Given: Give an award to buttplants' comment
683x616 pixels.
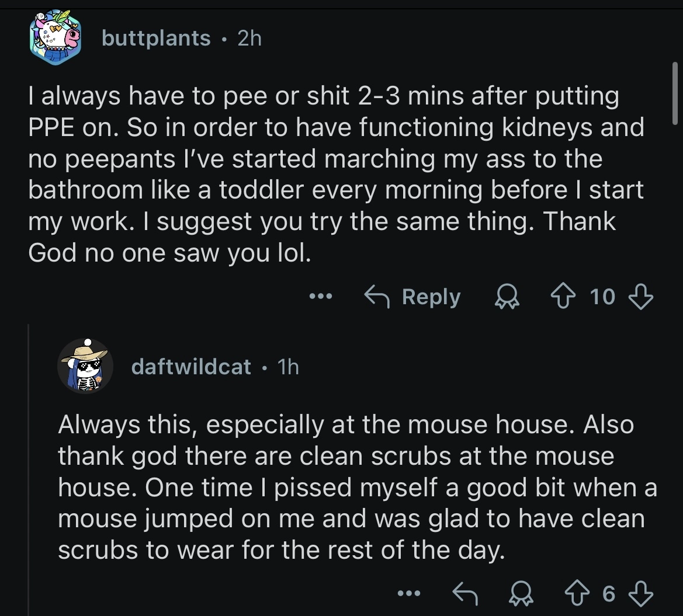Looking at the screenshot, I should click(x=507, y=297).
